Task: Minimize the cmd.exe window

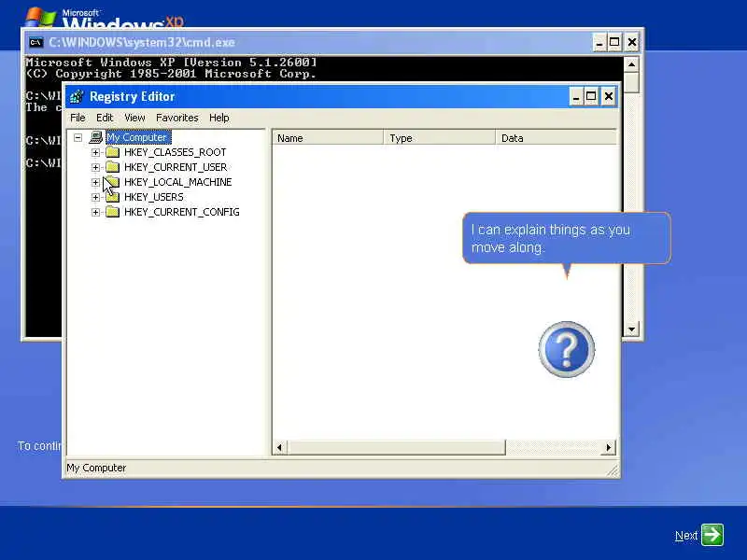Action: point(599,43)
